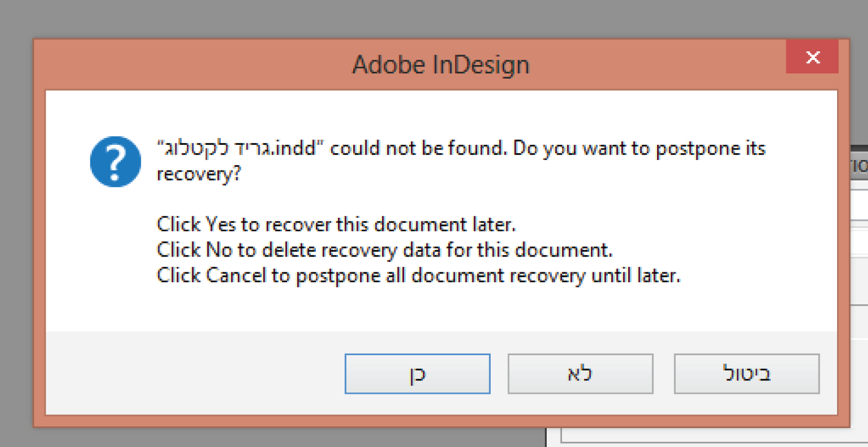Image resolution: width=868 pixels, height=447 pixels.
Task: Click the blue question mark icon
Action: point(115,162)
